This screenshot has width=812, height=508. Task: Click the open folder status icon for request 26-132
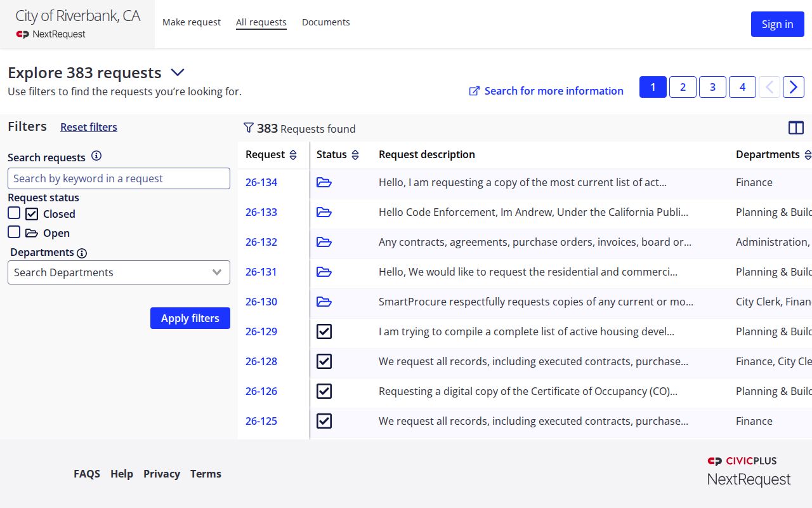click(x=324, y=242)
